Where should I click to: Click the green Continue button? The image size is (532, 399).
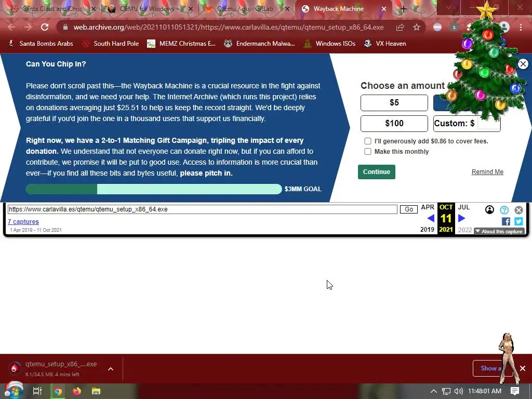pyautogui.click(x=376, y=171)
